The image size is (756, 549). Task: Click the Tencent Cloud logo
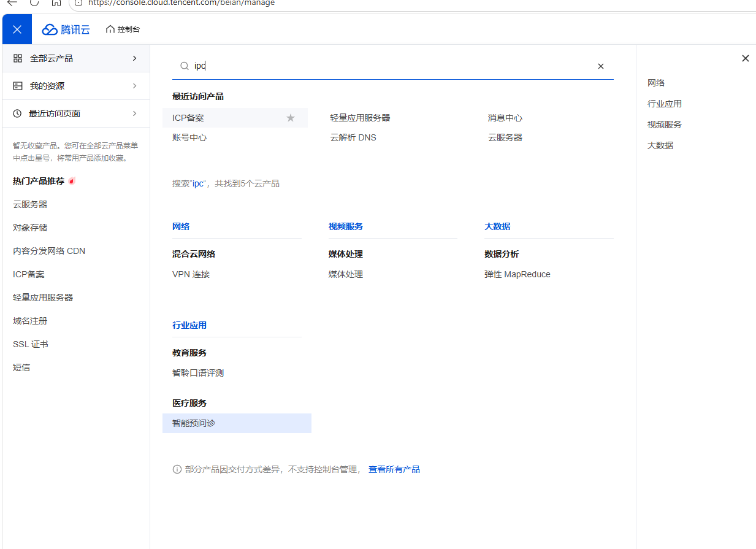tap(66, 29)
